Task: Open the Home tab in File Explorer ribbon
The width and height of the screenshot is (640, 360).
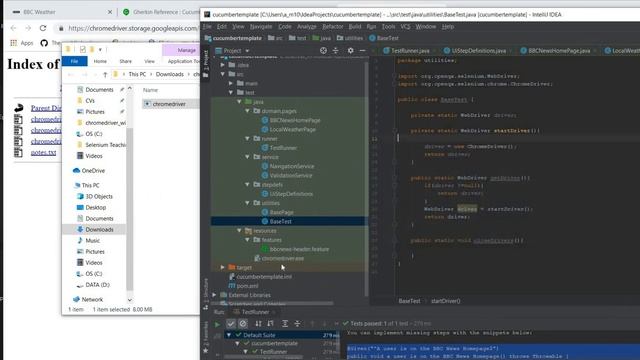Action: tap(100, 61)
